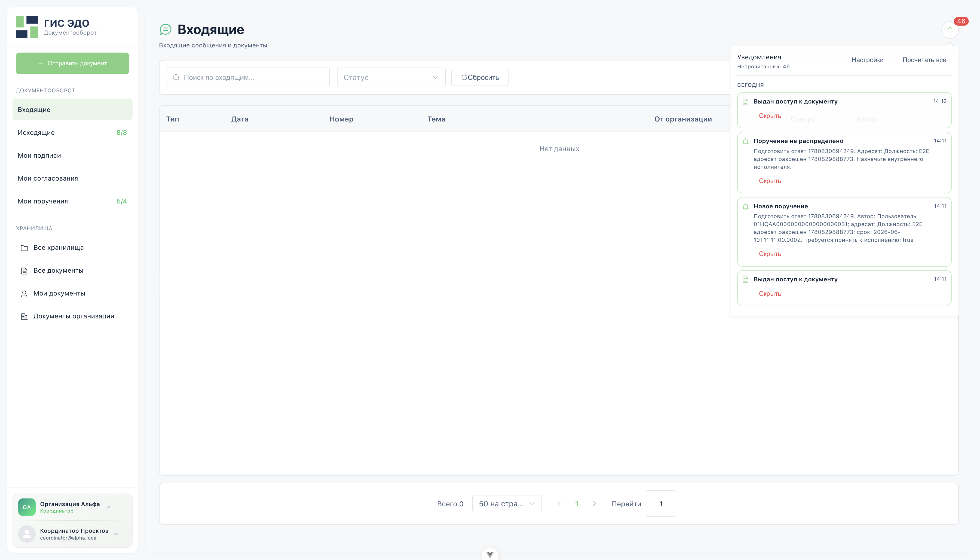Click the От организации column header
Image resolution: width=980 pixels, height=560 pixels.
click(683, 119)
